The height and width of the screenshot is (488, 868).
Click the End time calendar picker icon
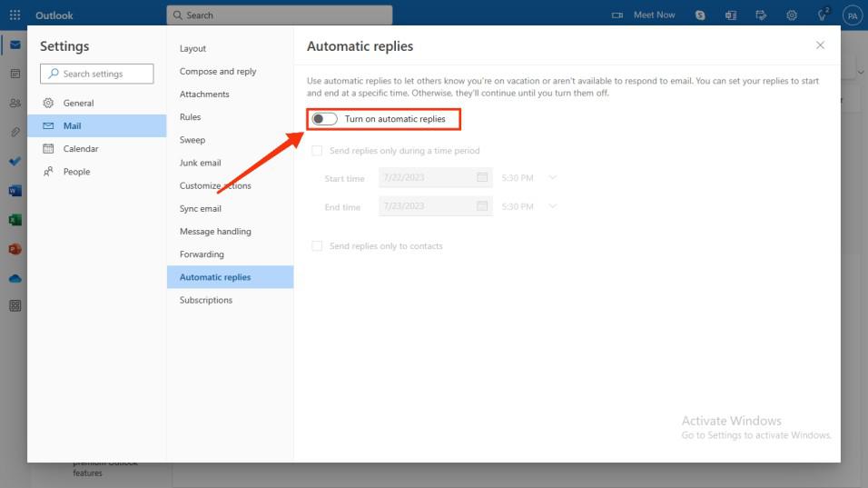point(482,206)
